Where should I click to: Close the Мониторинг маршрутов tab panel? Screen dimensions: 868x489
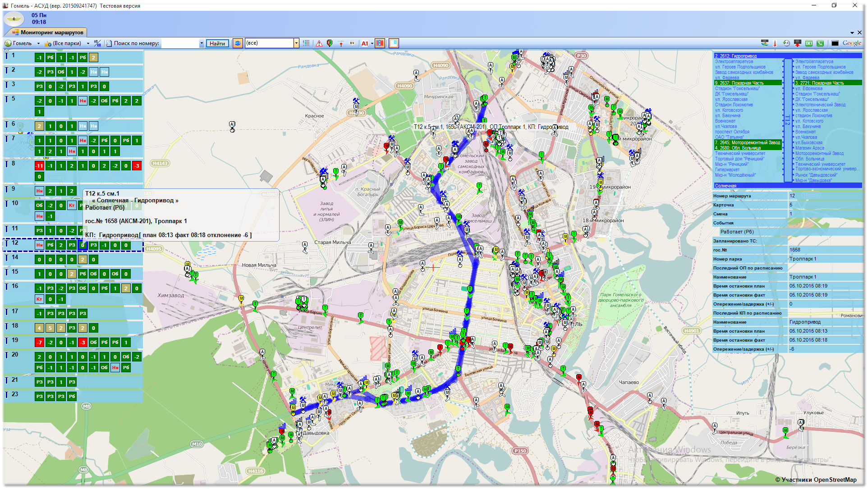point(859,32)
